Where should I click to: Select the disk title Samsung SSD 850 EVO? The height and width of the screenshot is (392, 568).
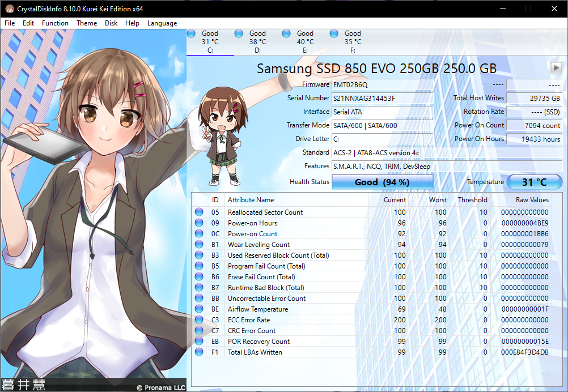(377, 68)
